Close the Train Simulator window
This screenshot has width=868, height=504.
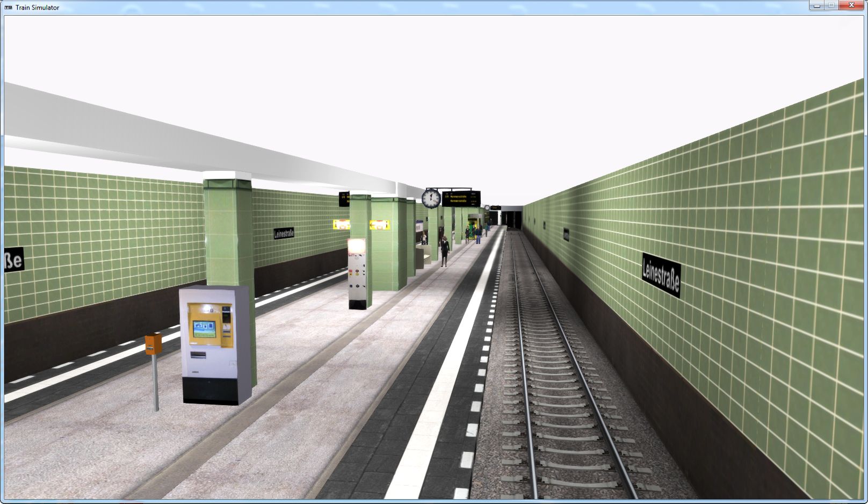tap(851, 5)
